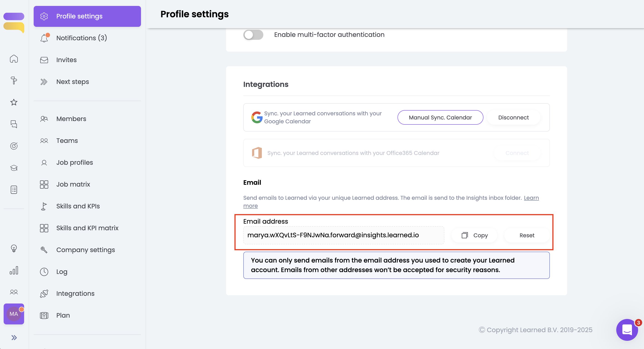Open the graduation cap learning icon
Screen dimensions: 644x349
pos(14,168)
